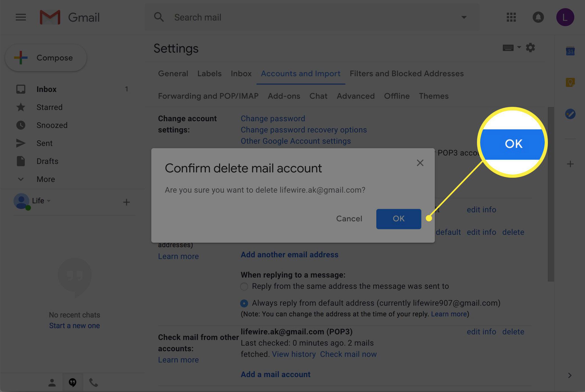Click Add a mail account
Screen dimensions: 585x392
(x=276, y=375)
